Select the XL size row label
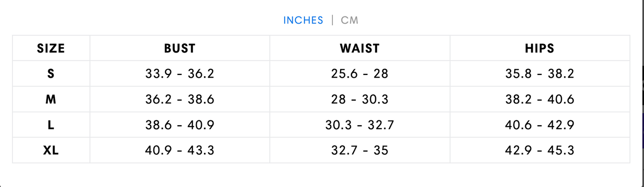 click(x=51, y=151)
